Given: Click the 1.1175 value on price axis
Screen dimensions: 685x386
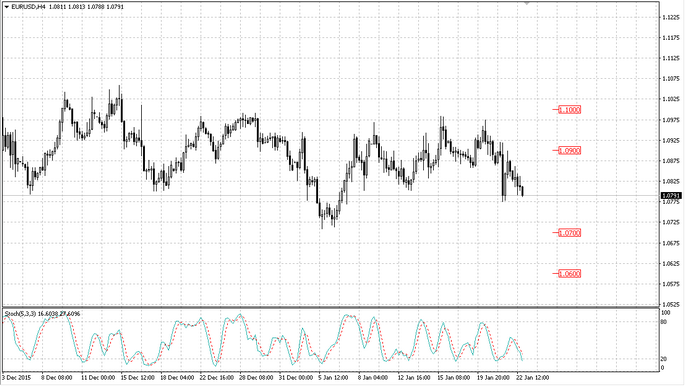Looking at the screenshot, I should [671, 38].
